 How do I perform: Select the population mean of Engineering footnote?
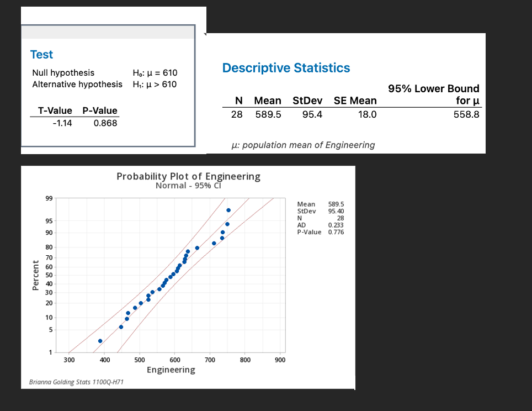(x=304, y=145)
